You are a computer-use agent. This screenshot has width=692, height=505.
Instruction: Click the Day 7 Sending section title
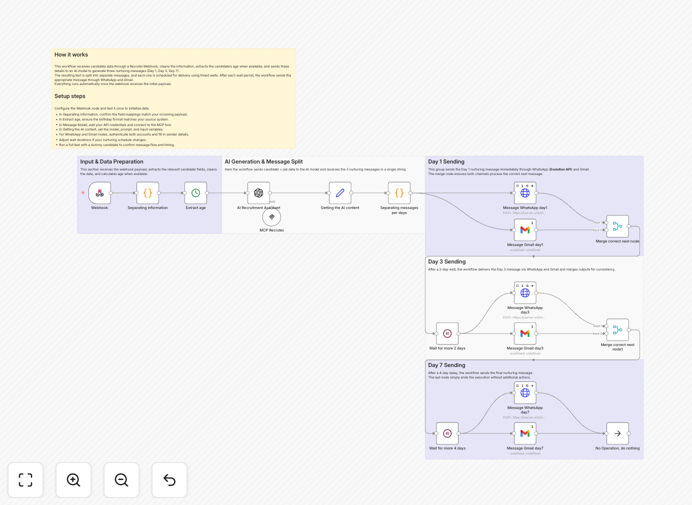(x=446, y=366)
